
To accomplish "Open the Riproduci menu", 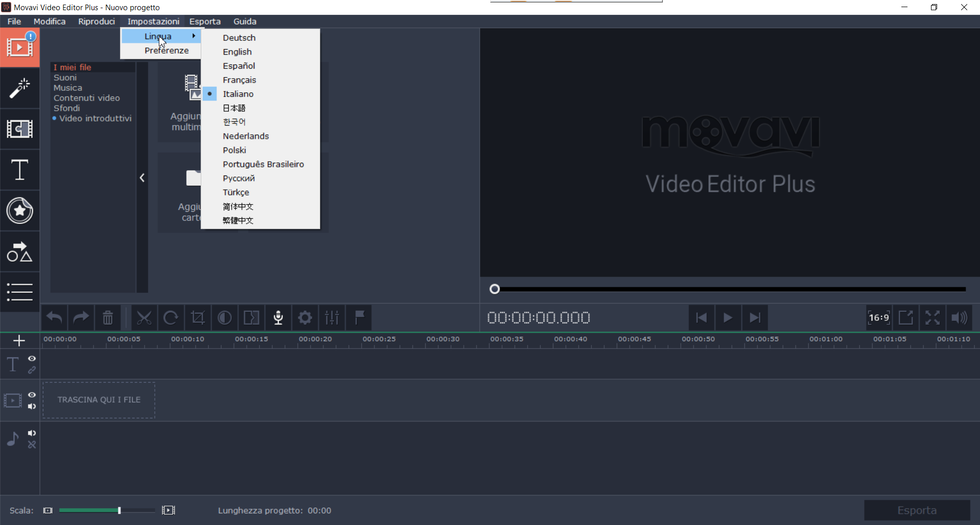I will click(x=97, y=21).
